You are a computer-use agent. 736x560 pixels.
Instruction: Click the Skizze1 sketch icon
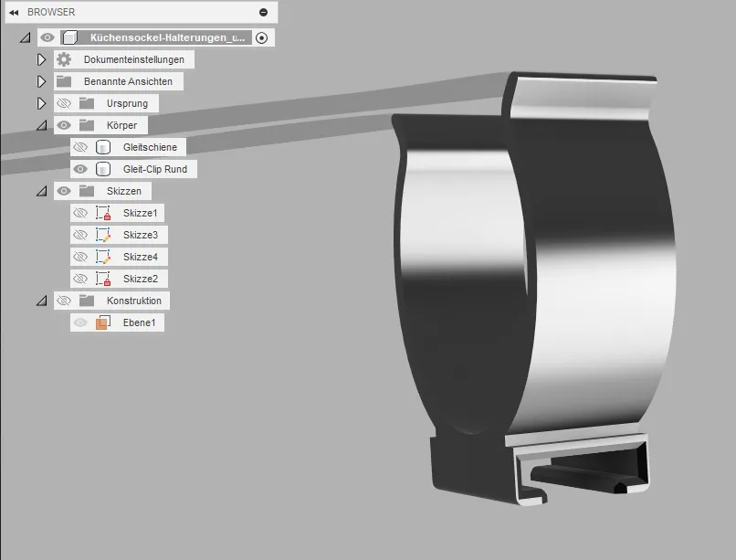click(x=103, y=213)
